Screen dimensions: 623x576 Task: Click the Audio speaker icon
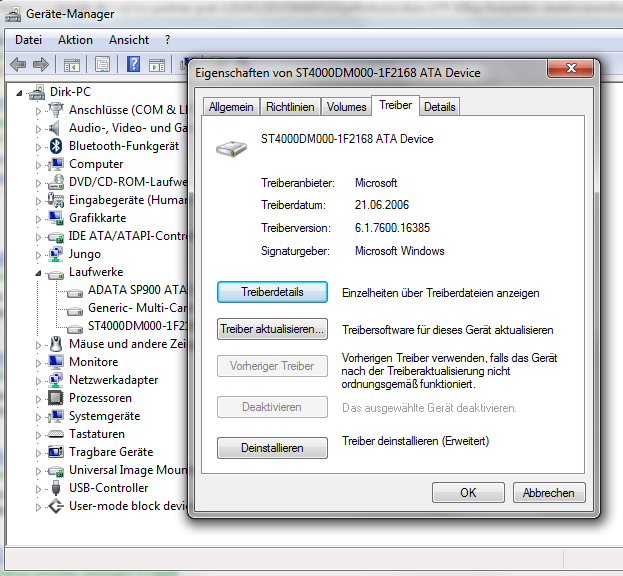coord(54,128)
